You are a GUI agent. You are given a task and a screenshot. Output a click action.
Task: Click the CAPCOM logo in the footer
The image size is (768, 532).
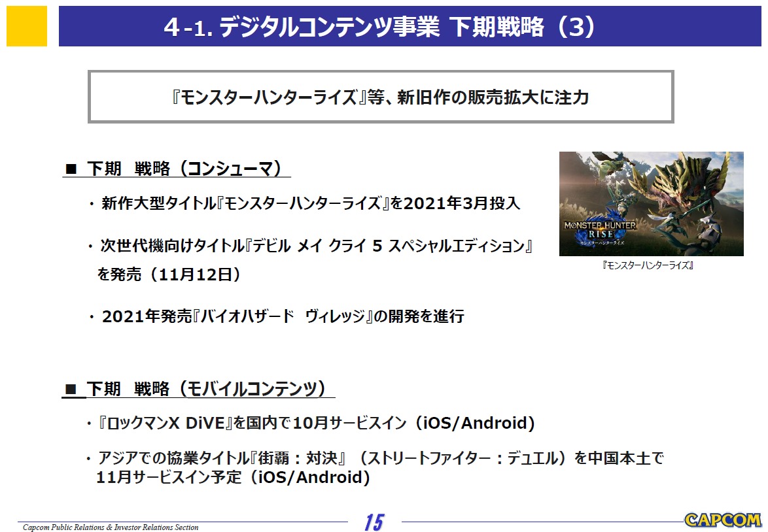[x=723, y=520]
